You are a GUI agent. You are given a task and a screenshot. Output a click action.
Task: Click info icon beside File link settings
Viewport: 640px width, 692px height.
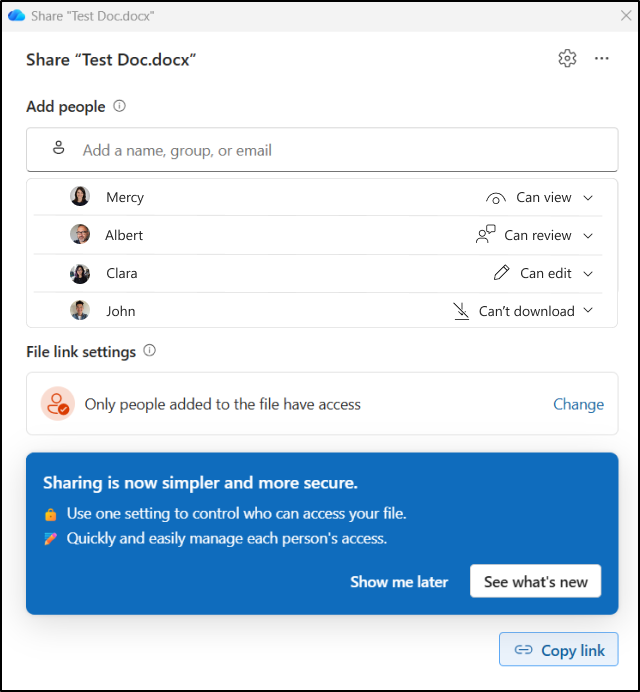point(150,351)
